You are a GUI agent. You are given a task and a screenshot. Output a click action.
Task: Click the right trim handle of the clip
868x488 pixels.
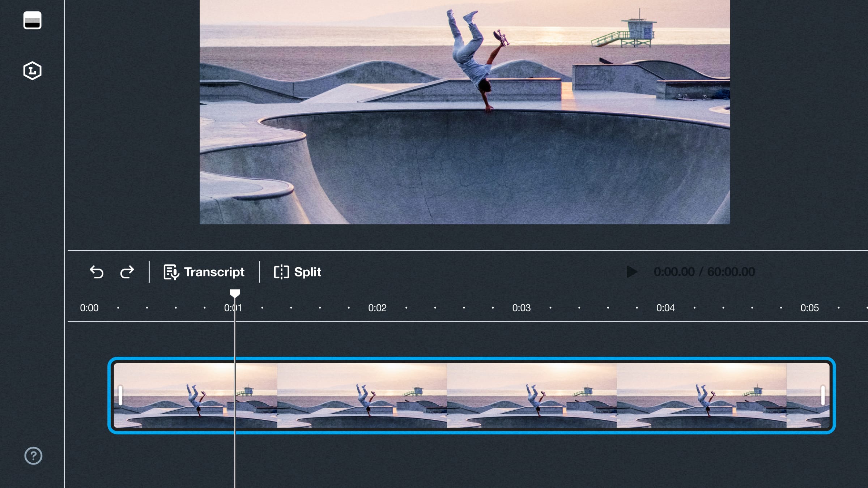823,395
